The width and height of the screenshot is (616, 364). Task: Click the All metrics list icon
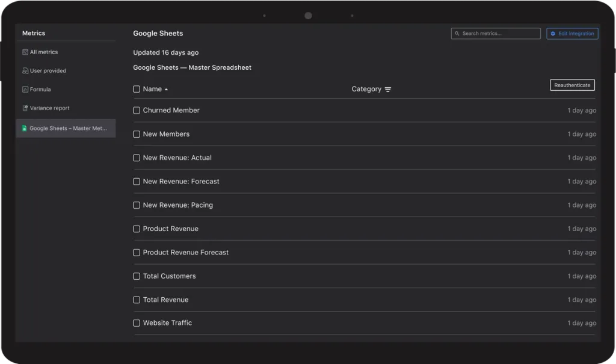click(25, 52)
